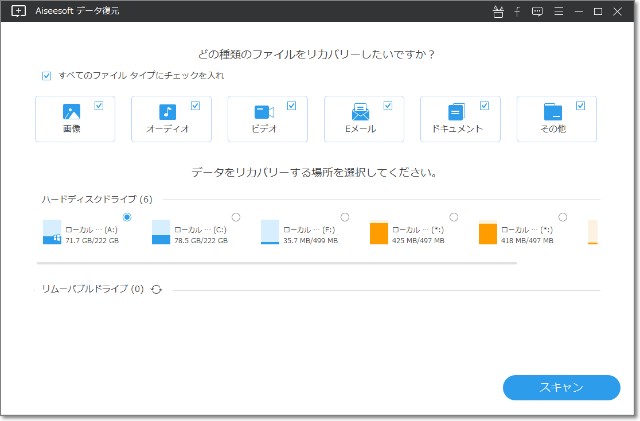Open the Facebook share icon
640x421 pixels.
[518, 12]
